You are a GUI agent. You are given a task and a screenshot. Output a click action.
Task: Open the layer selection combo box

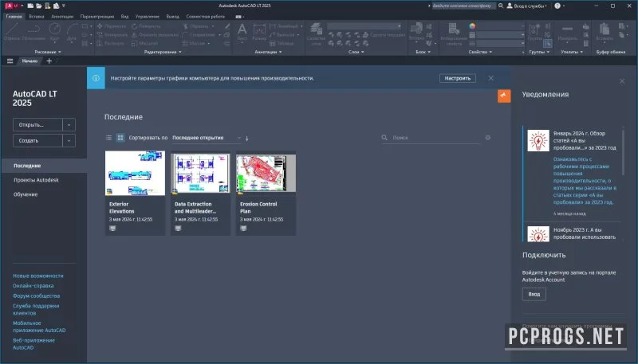364,26
